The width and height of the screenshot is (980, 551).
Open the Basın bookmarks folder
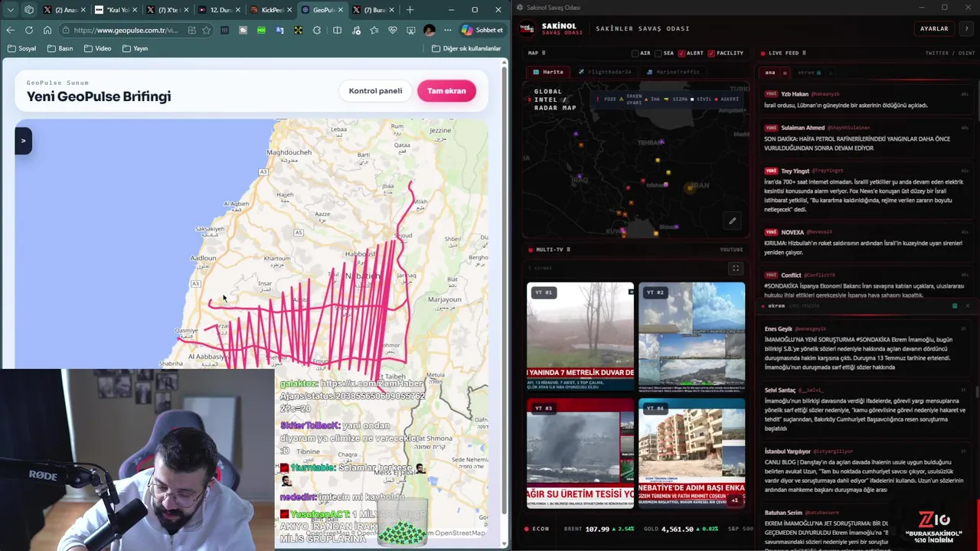pos(60,48)
